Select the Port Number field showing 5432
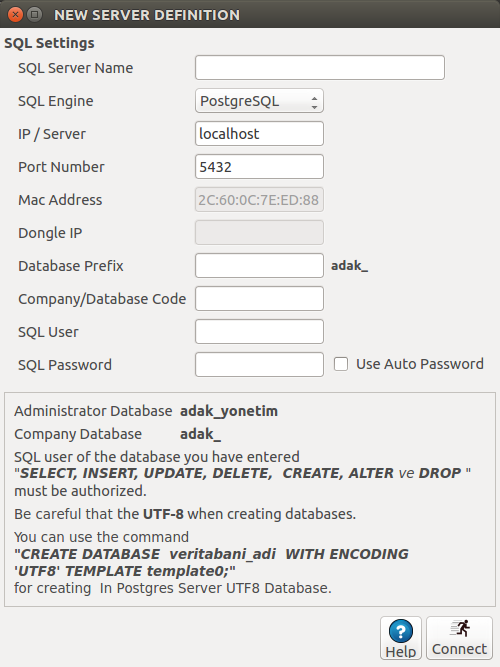Screen dimensions: 500x667 click(x=259, y=167)
